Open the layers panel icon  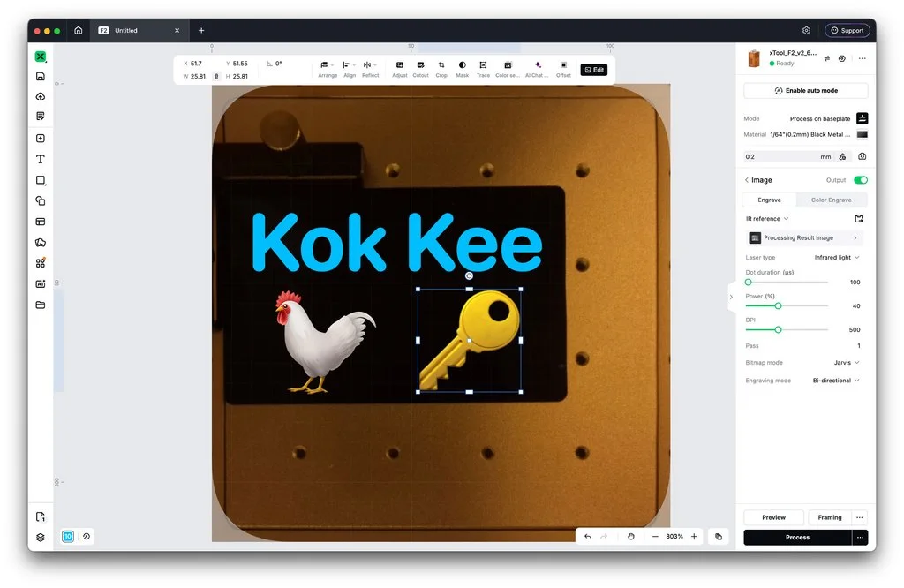(x=41, y=538)
